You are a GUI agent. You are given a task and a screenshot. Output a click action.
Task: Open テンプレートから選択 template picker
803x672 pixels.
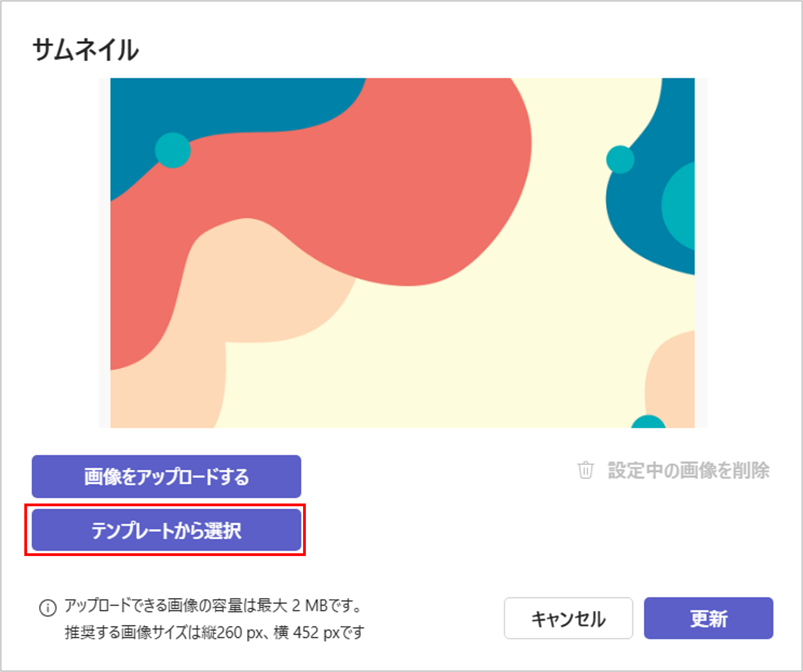(166, 530)
